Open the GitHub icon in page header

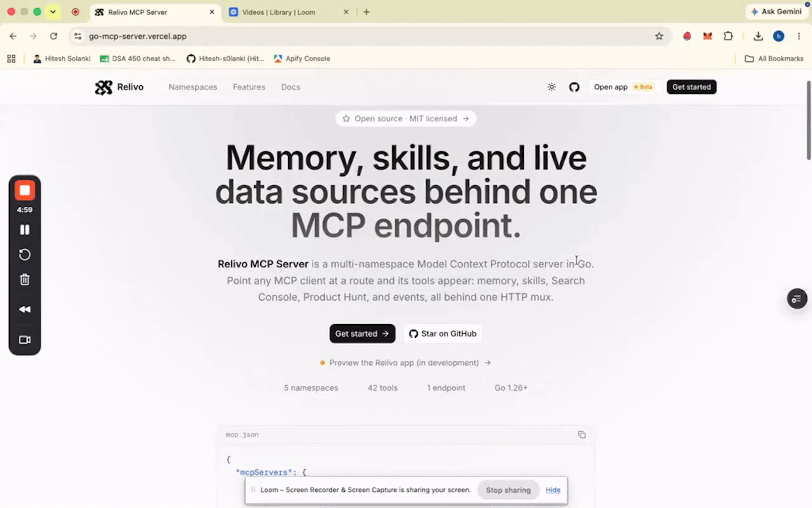574,87
